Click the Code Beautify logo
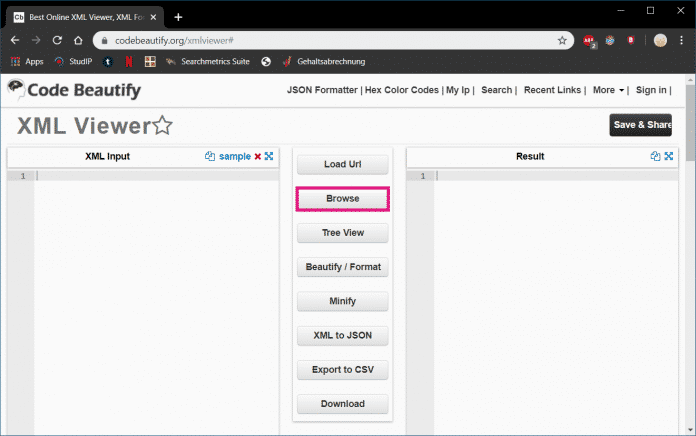The width and height of the screenshot is (696, 436). click(x=74, y=91)
